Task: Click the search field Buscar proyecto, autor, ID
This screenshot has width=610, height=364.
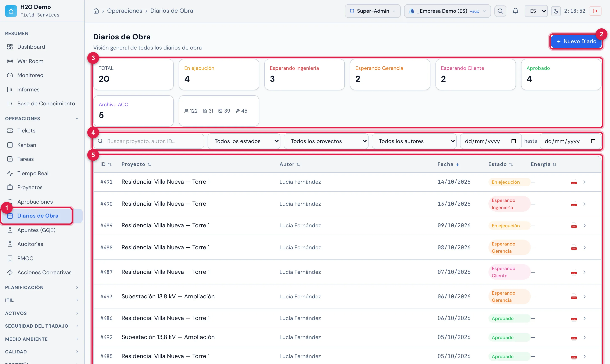Action: [x=148, y=141]
